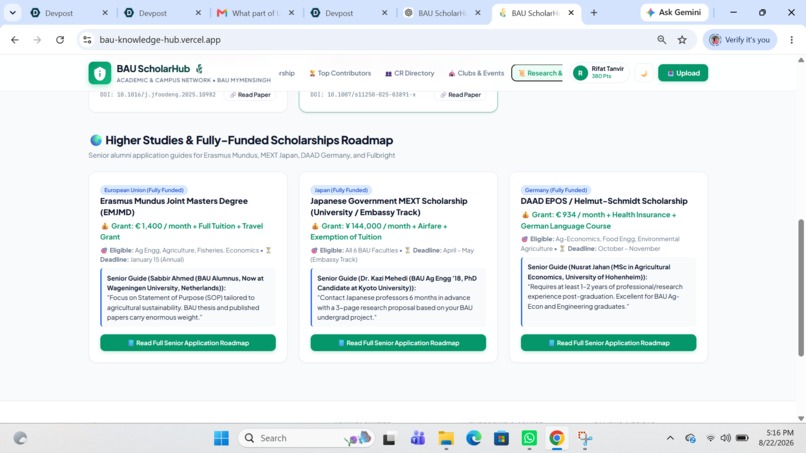The image size is (806, 453).
Task: Switch to the inactive BAU ScholarHub tab
Action: pos(442,13)
